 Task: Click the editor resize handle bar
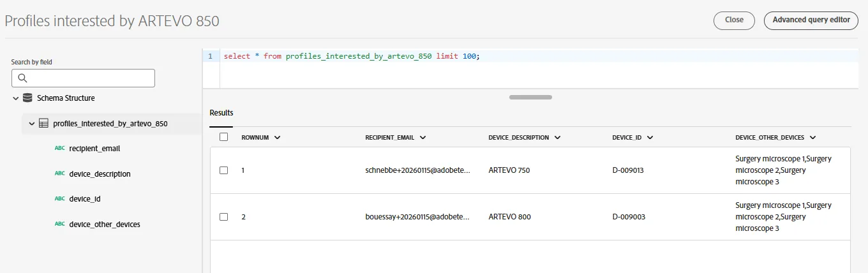(x=530, y=97)
